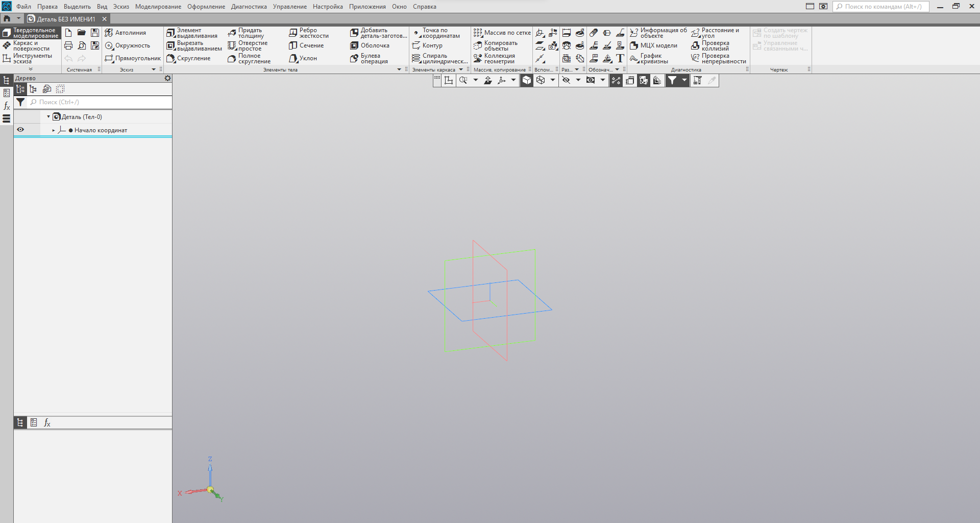
Task: Select the Автолиния tool
Action: 126,33
